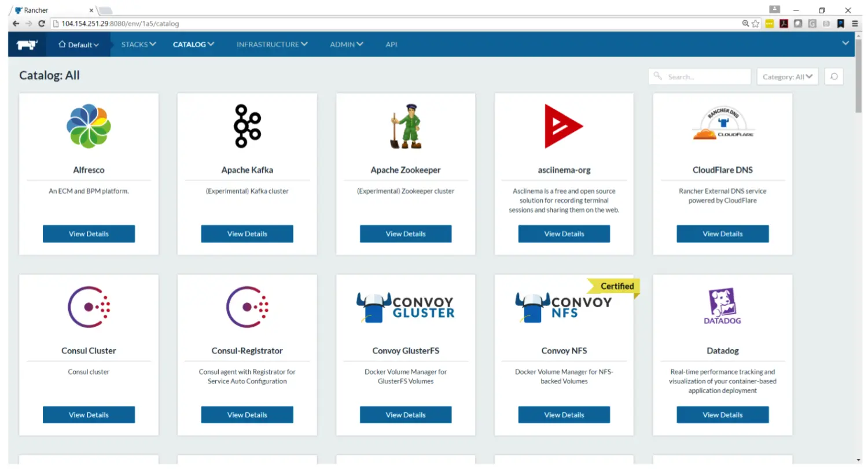The height and width of the screenshot is (469, 868).
Task: Click the browser reload page icon
Action: click(42, 24)
